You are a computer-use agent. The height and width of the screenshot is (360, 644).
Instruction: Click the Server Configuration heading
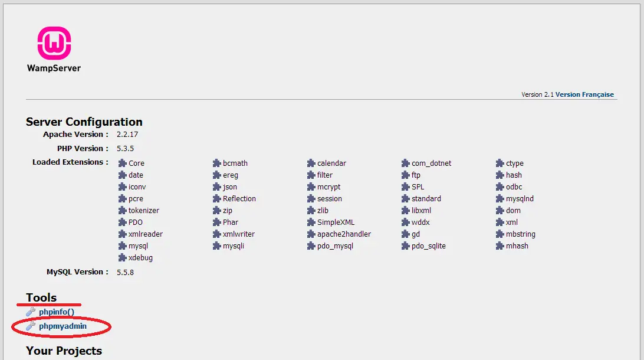click(x=84, y=122)
